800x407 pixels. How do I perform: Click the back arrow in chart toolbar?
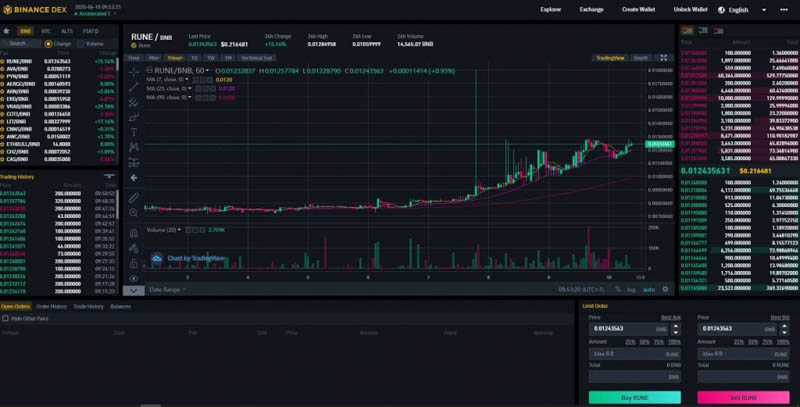pos(134,177)
